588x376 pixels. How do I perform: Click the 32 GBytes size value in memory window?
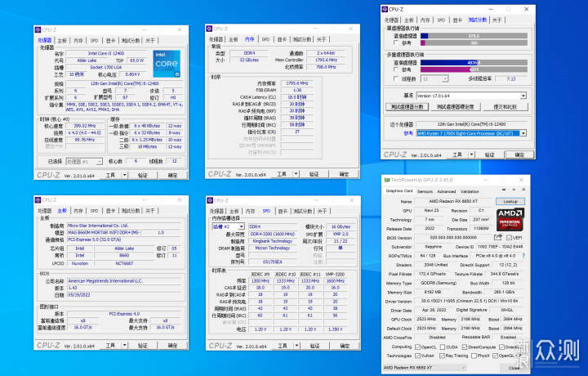point(249,60)
